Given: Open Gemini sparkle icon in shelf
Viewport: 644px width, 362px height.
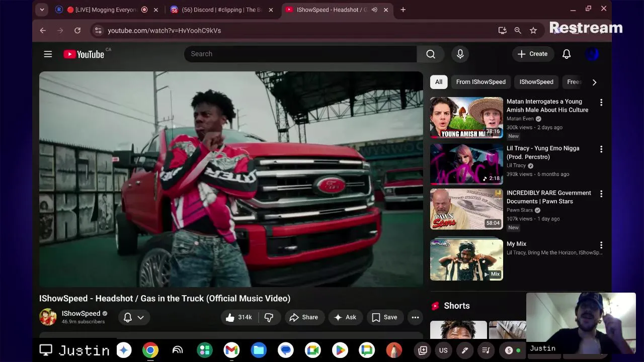Looking at the screenshot, I should click(x=124, y=350).
